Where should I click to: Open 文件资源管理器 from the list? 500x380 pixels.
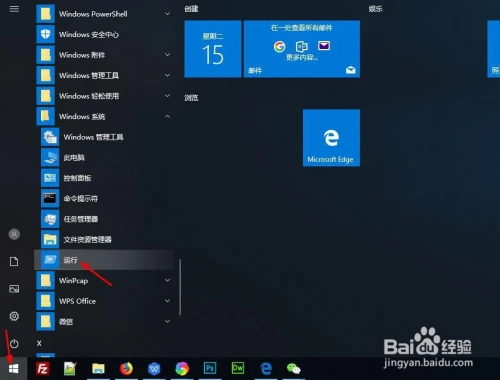104,239
